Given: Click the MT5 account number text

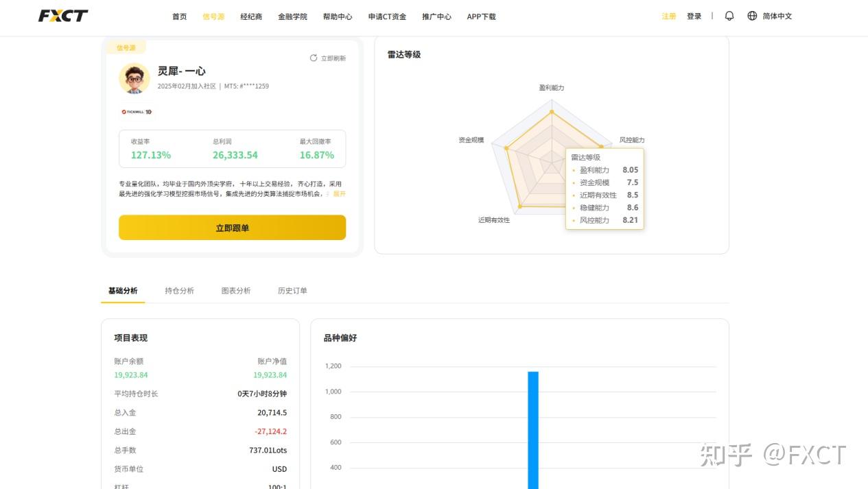Looking at the screenshot, I should coord(246,86).
